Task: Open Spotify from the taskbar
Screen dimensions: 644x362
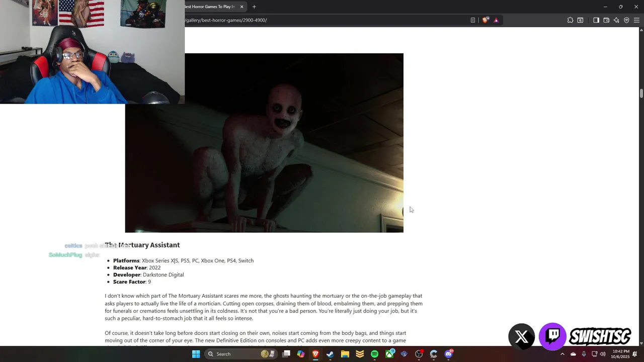Action: 374,354
